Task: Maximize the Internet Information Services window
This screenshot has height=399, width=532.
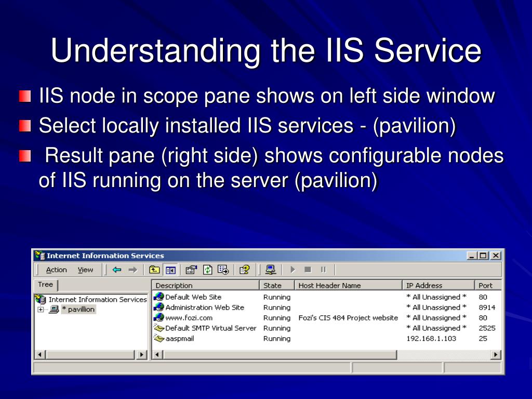Action: point(483,256)
